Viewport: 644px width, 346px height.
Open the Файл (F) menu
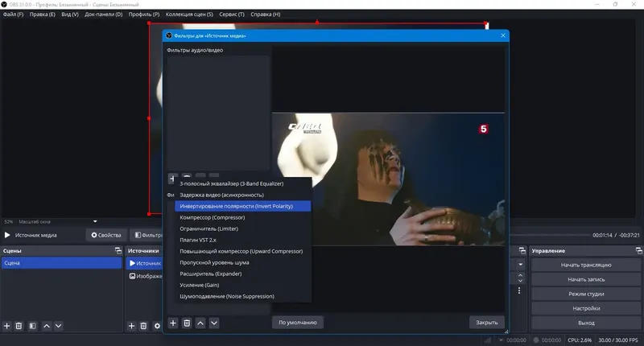pyautogui.click(x=13, y=14)
